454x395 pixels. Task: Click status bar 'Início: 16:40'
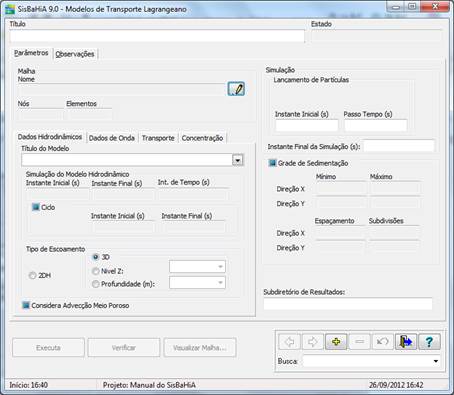coord(29,385)
